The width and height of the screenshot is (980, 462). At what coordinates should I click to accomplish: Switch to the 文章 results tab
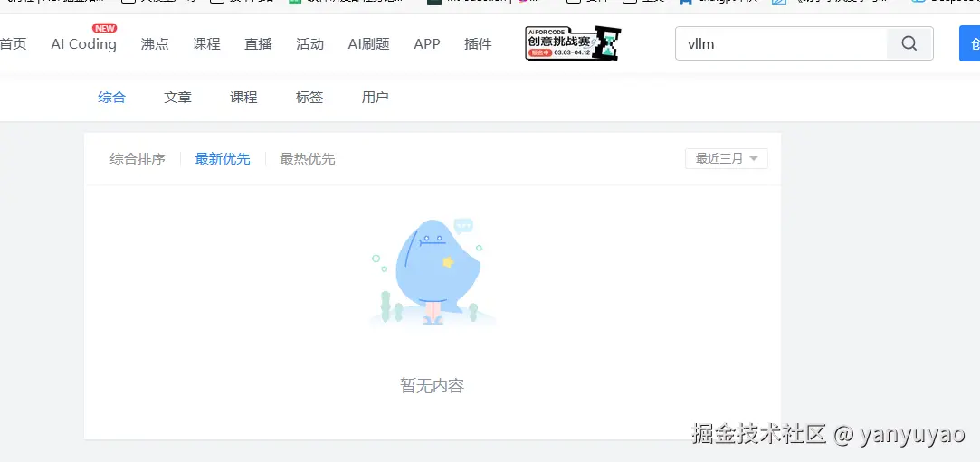pos(177,97)
